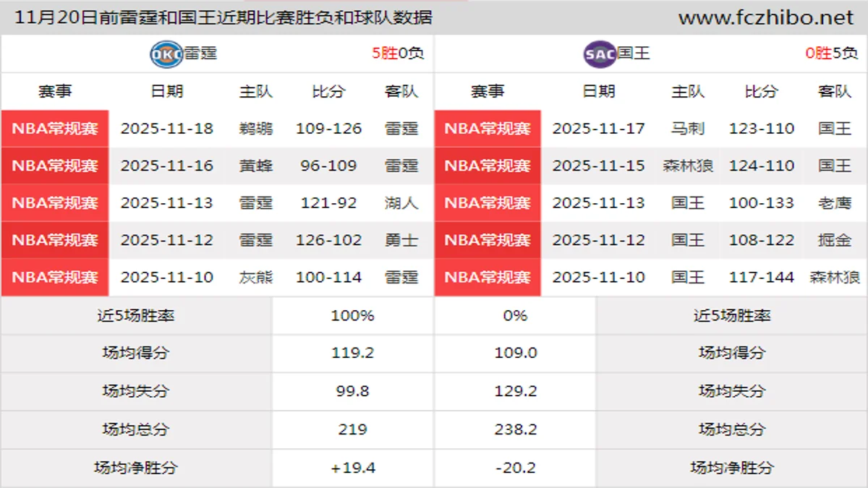Click the NBA常规赛 badge for 2025-11-13 Thunder game
This screenshot has width=868, height=488.
[x=55, y=202]
